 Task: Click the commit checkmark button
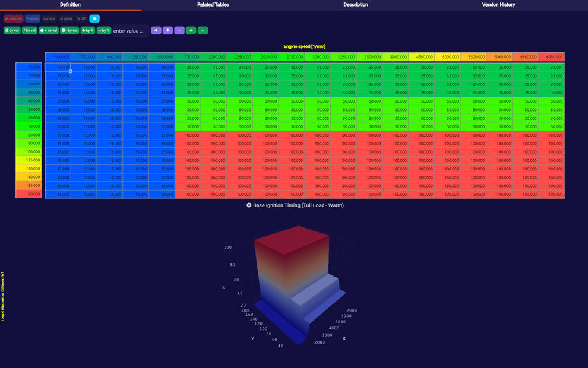point(13,18)
